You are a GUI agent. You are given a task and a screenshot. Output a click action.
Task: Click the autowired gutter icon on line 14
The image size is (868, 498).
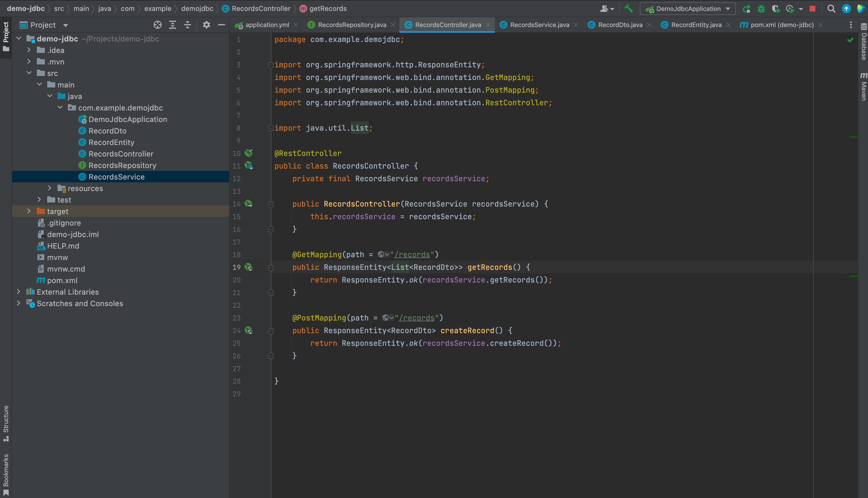249,204
